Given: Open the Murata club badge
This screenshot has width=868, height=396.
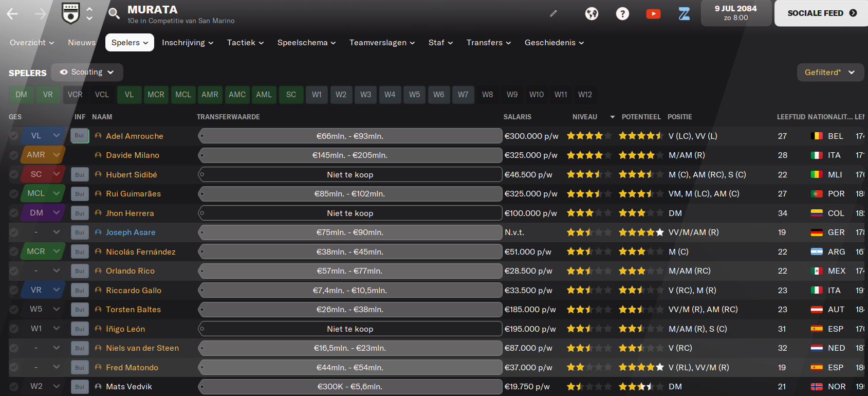Looking at the screenshot, I should [x=70, y=13].
